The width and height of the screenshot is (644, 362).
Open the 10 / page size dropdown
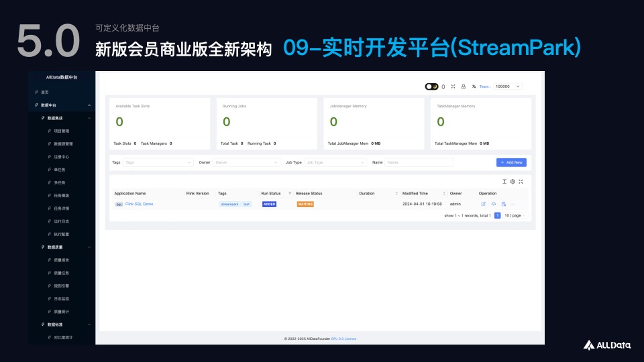tap(515, 215)
